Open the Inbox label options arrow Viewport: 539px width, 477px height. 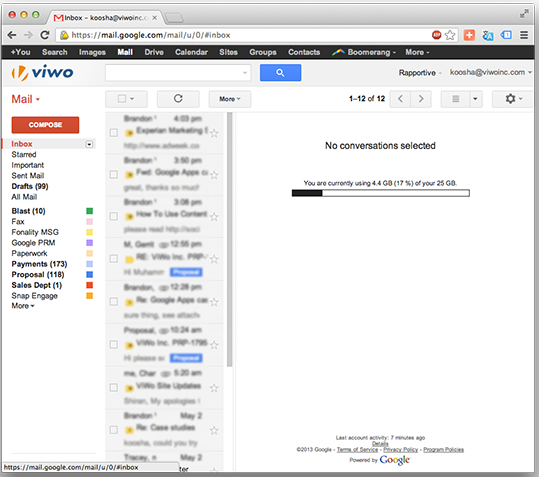(89, 144)
